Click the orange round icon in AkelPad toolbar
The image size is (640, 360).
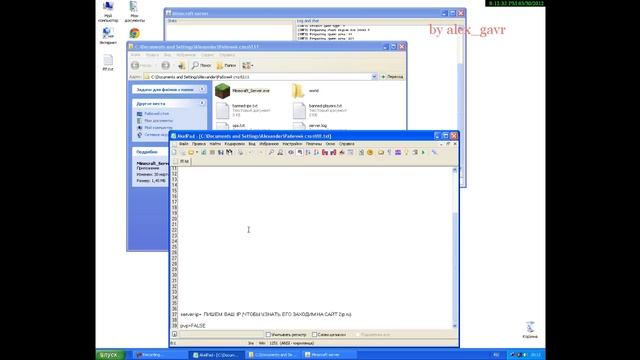370,152
